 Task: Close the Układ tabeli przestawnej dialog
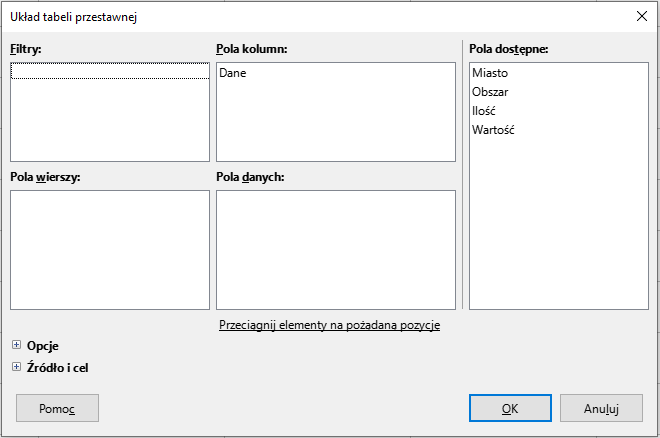click(641, 16)
